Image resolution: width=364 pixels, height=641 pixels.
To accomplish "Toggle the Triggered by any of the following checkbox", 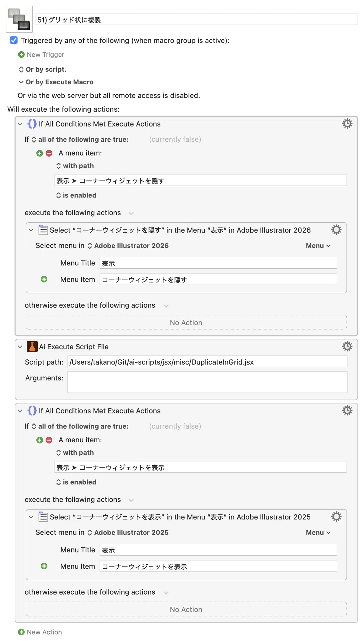I will coord(14,40).
